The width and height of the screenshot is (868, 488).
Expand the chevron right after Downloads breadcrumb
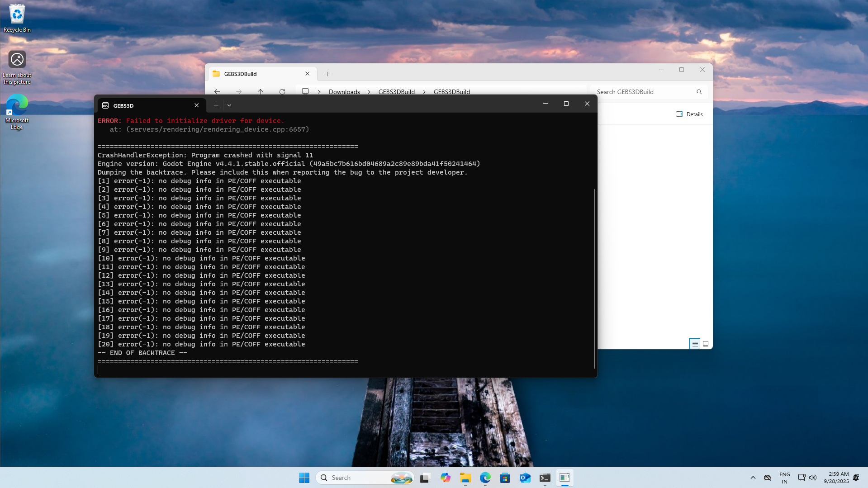tap(369, 92)
